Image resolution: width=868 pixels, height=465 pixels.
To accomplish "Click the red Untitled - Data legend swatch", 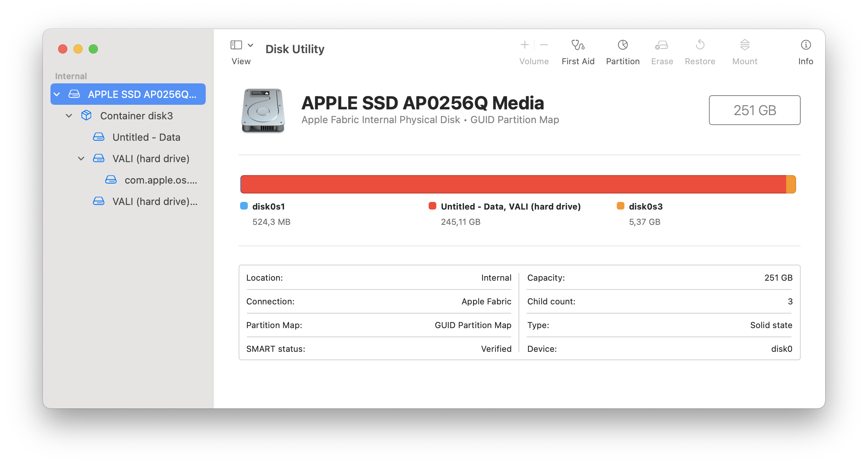I will click(432, 206).
